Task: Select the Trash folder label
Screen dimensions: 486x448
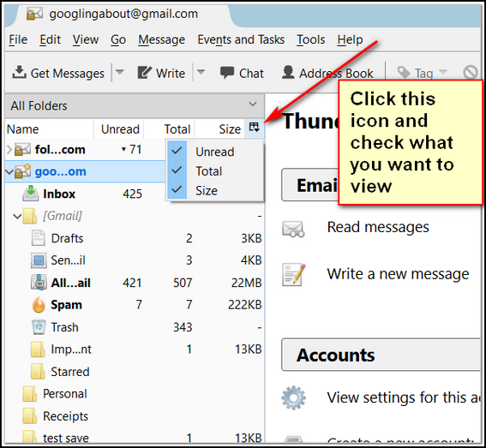Action: coord(64,327)
